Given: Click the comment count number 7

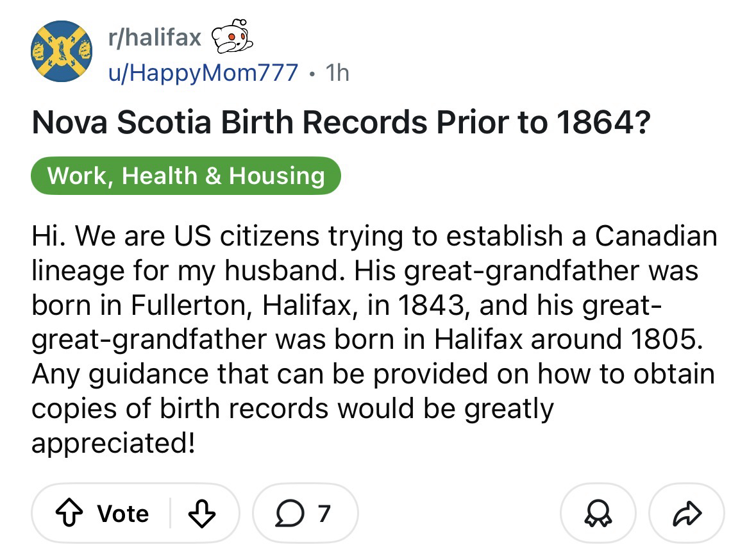Looking at the screenshot, I should click(x=324, y=513).
